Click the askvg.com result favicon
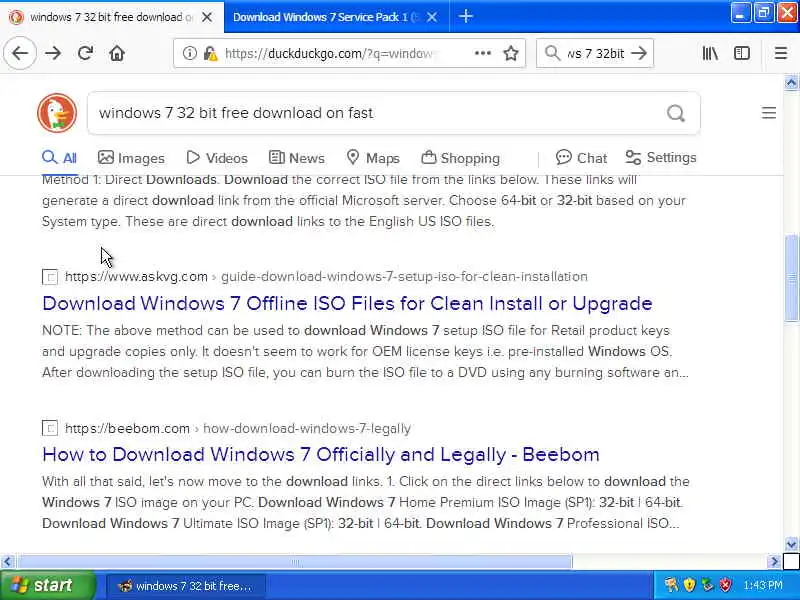 pos(50,277)
